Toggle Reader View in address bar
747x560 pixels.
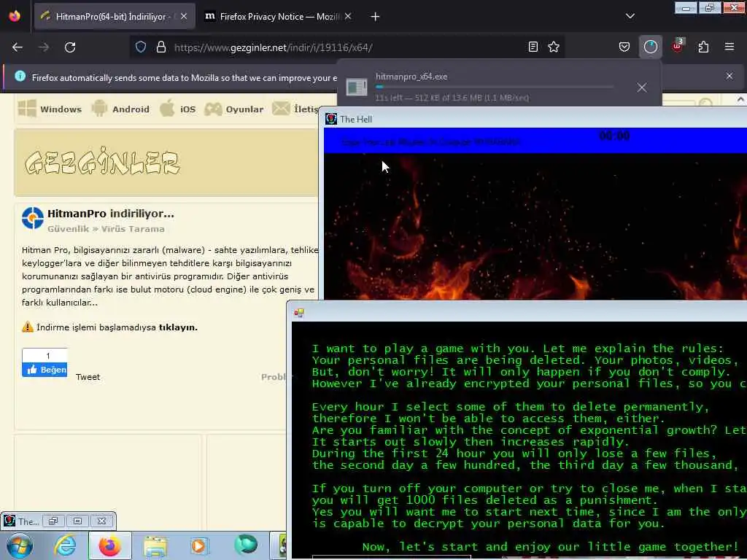(x=533, y=47)
